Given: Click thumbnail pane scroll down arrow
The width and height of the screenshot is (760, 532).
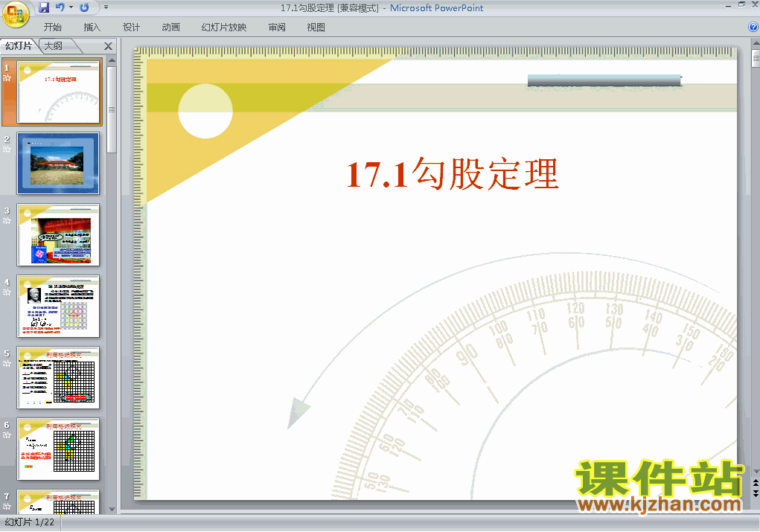Looking at the screenshot, I should 112,509.
